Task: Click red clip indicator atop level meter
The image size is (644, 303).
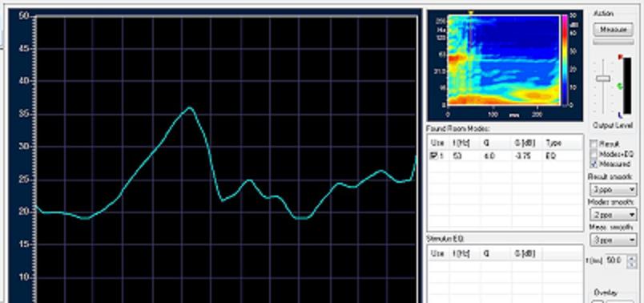Action: [x=620, y=57]
